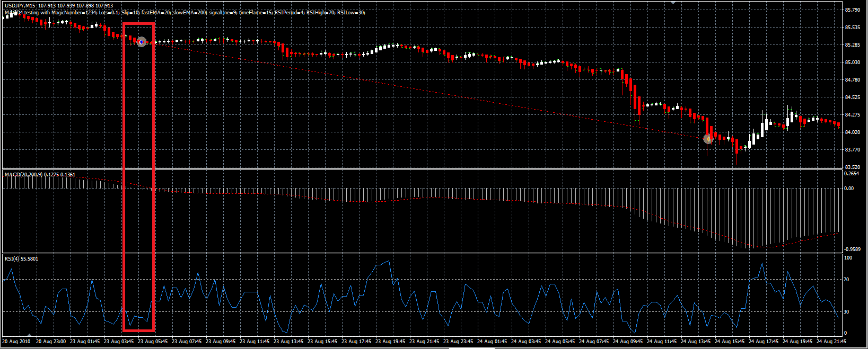
Task: Click the 84.275 price scale label
Action: 853,114
